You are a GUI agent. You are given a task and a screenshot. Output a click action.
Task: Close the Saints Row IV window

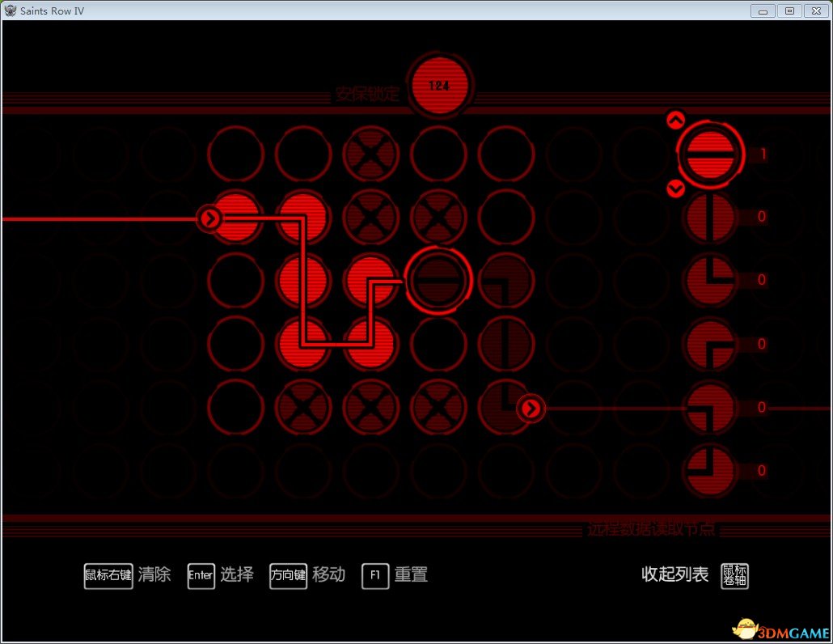tap(817, 11)
